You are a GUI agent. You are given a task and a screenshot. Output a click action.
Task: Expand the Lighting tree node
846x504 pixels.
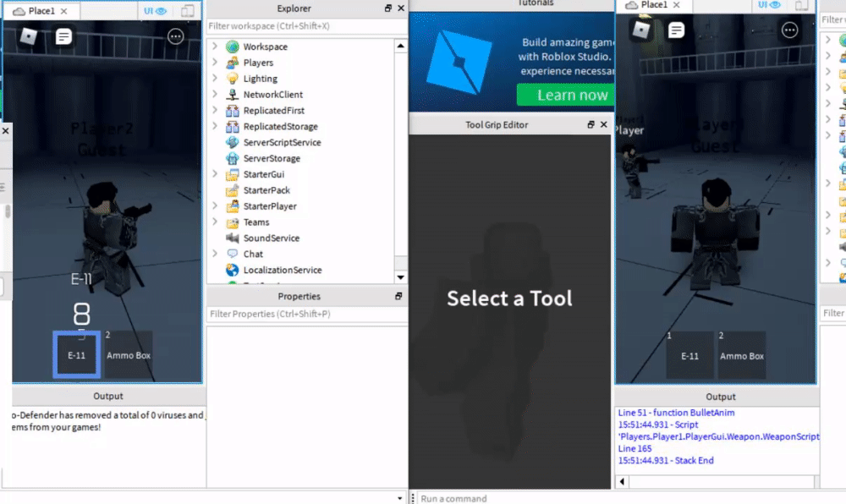point(215,78)
